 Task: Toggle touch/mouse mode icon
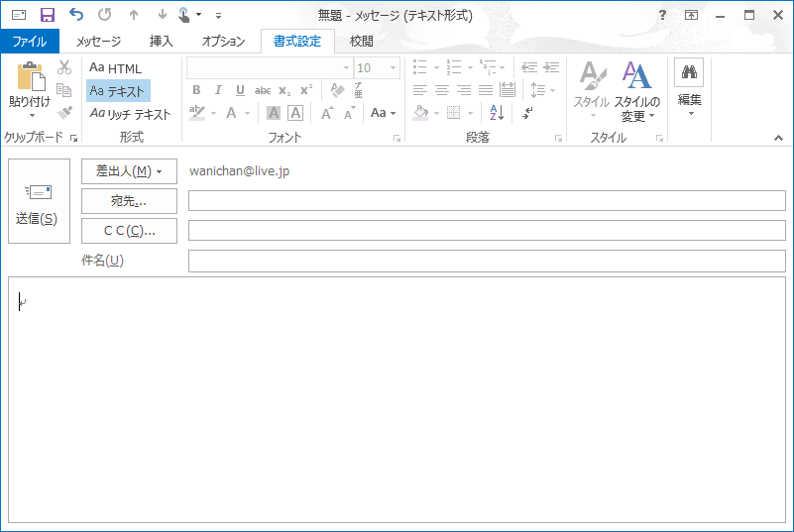coord(183,15)
